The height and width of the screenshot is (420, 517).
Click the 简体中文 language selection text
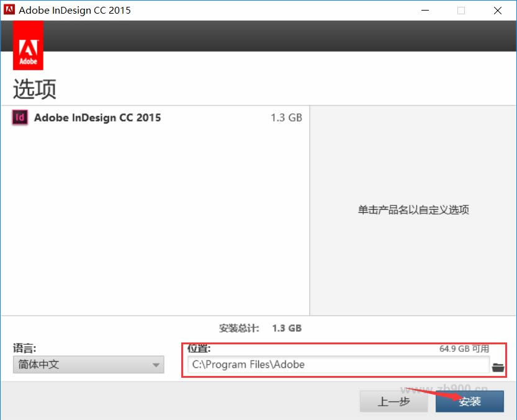(38, 365)
